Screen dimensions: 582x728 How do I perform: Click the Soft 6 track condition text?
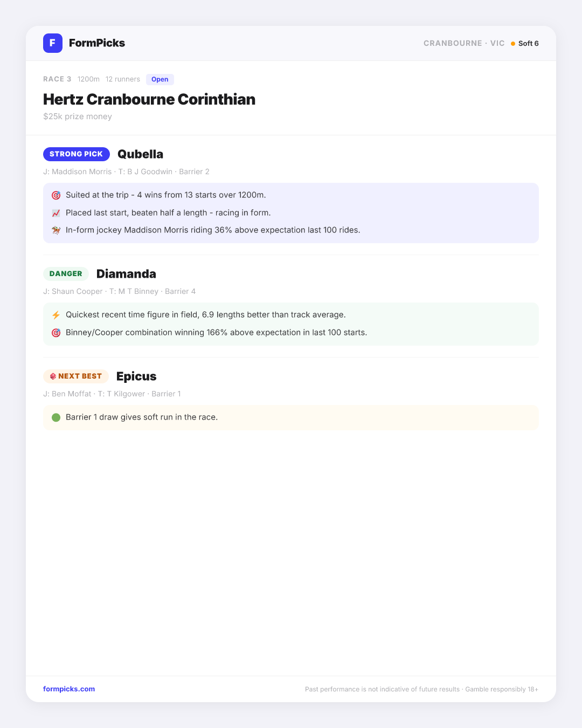(529, 44)
